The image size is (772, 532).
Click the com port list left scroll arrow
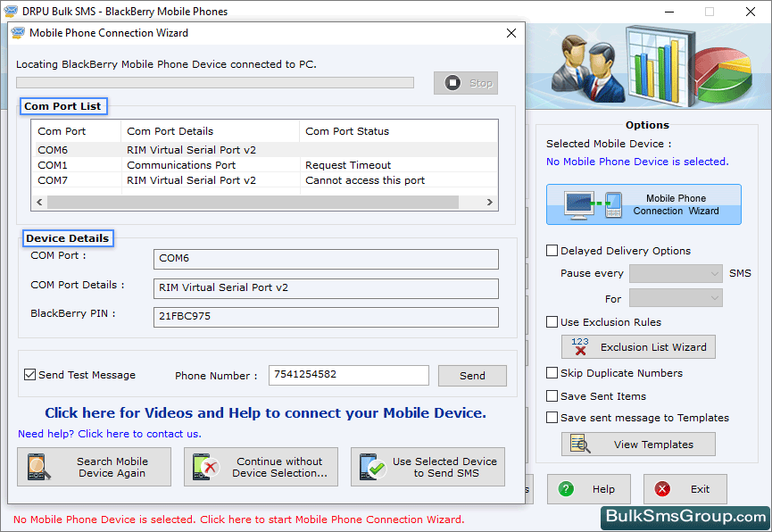[x=39, y=202]
